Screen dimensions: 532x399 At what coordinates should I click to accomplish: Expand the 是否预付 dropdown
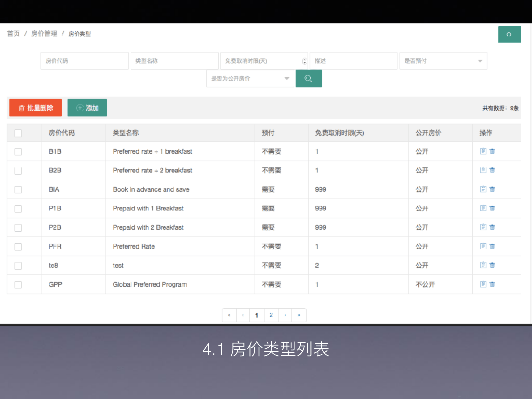click(443, 61)
